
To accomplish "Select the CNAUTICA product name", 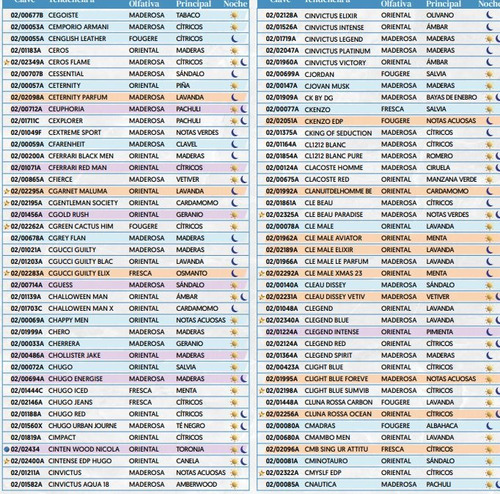I will (320, 484).
